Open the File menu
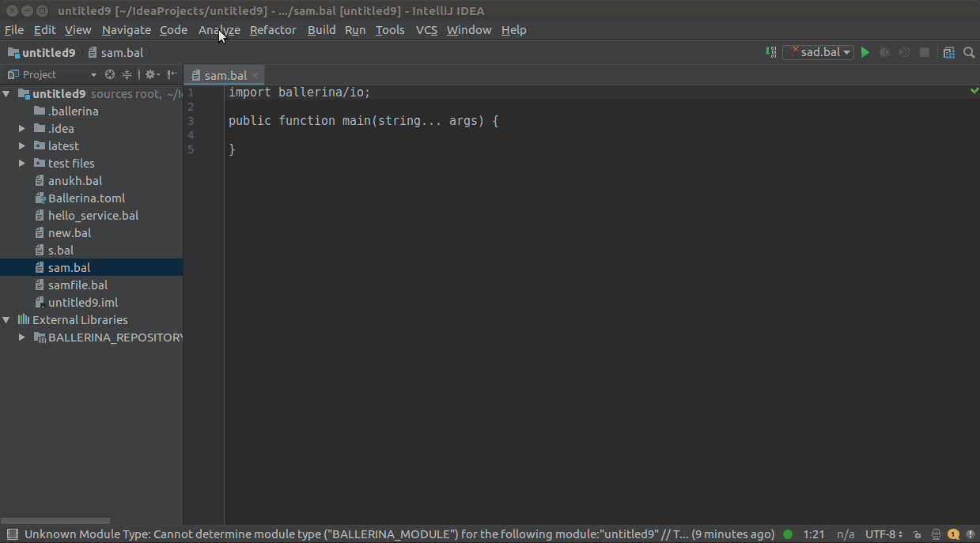Image resolution: width=980 pixels, height=543 pixels. 14,30
